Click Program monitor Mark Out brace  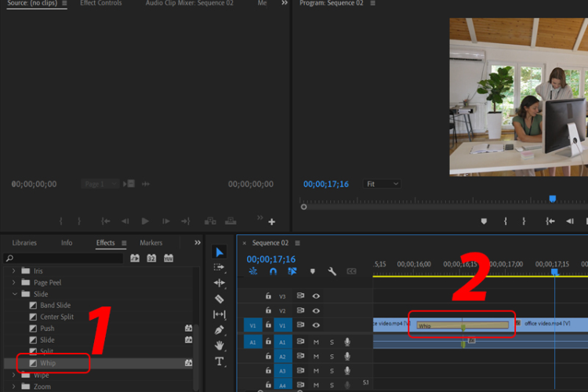point(524,221)
